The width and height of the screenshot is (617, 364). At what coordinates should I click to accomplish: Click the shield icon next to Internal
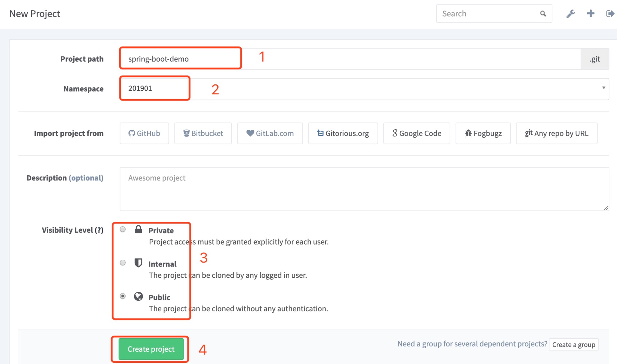(138, 263)
